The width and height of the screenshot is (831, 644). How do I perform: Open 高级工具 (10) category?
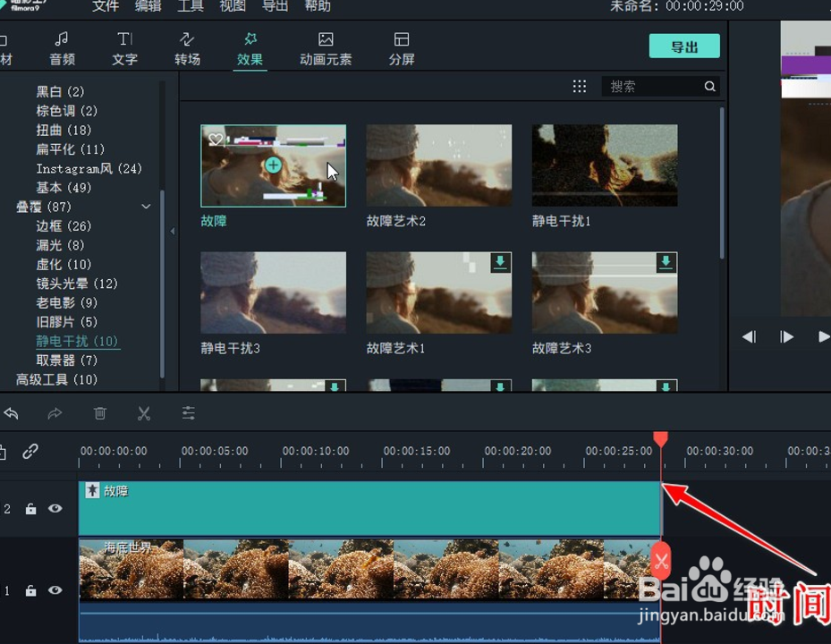pos(56,379)
